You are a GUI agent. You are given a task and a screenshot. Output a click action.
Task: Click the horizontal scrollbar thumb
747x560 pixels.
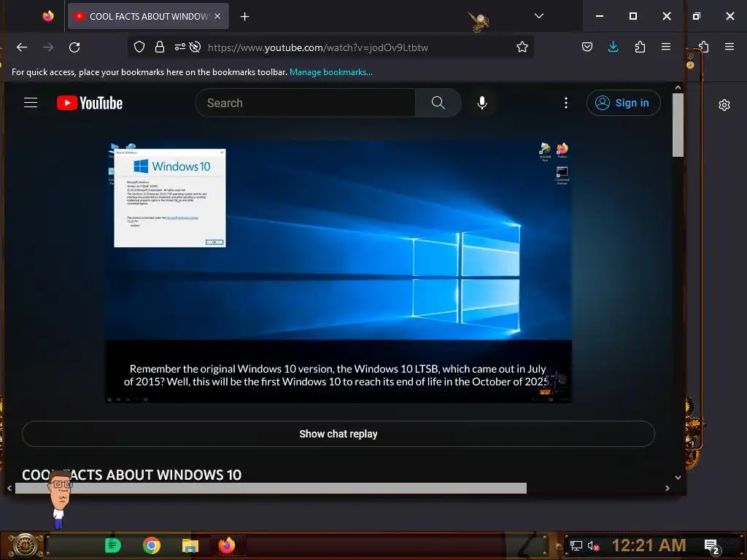[x=271, y=488]
